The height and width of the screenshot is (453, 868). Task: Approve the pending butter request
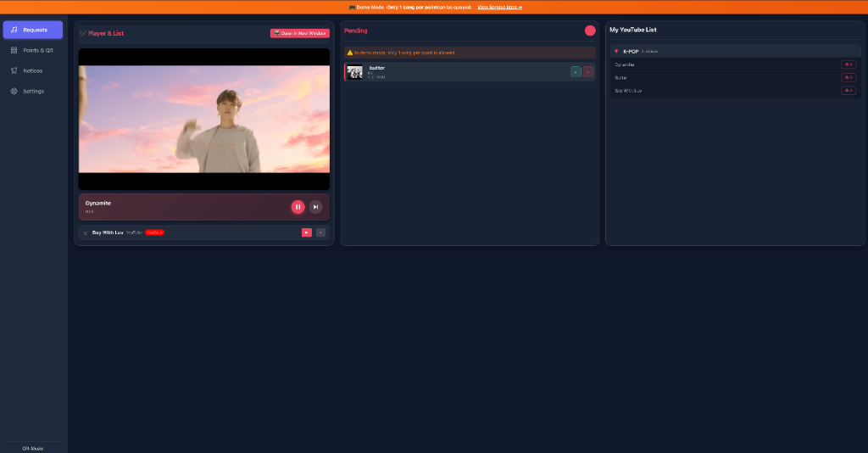tap(576, 72)
